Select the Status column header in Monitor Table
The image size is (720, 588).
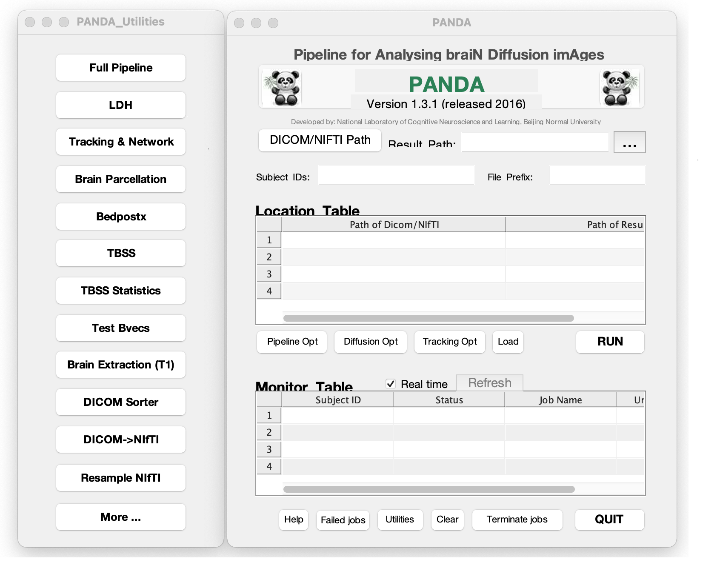449,400
